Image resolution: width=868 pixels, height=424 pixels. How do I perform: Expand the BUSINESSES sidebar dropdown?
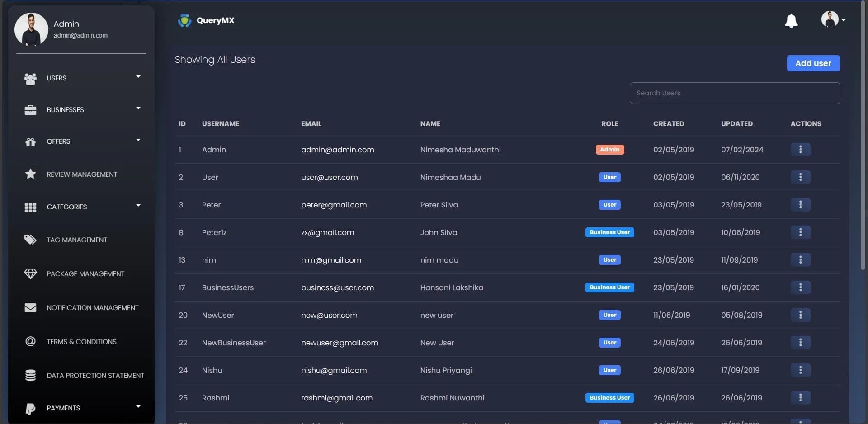[138, 108]
